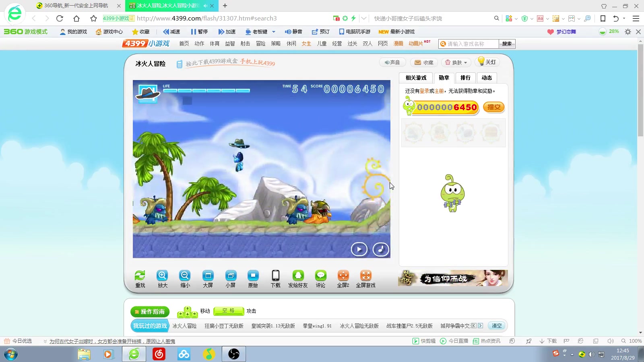The height and width of the screenshot is (362, 644).
Task: Toggle the 声音 sound button
Action: coord(392,62)
